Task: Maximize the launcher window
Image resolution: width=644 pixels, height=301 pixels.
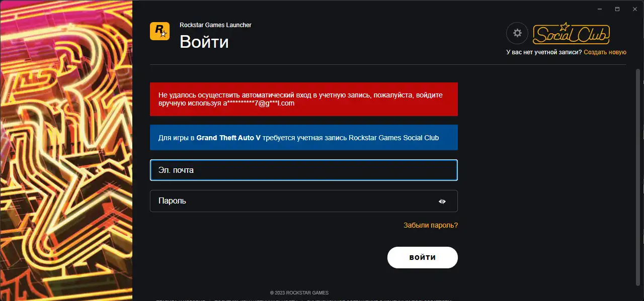Action: click(617, 9)
